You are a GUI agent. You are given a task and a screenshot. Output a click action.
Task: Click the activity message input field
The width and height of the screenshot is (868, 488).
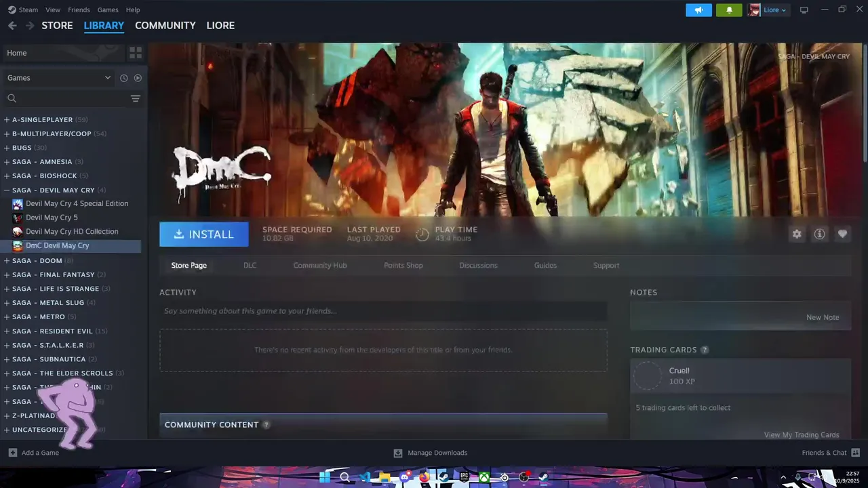click(x=383, y=311)
